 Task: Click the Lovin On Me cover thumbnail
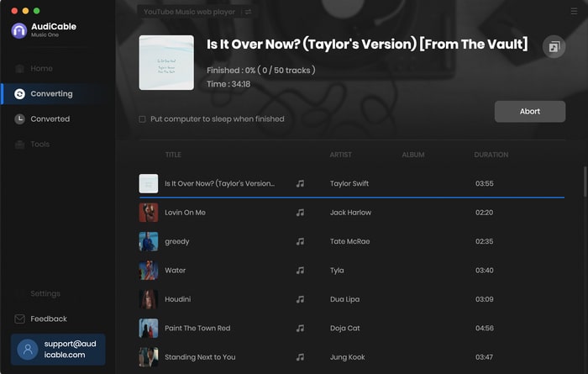pyautogui.click(x=149, y=213)
